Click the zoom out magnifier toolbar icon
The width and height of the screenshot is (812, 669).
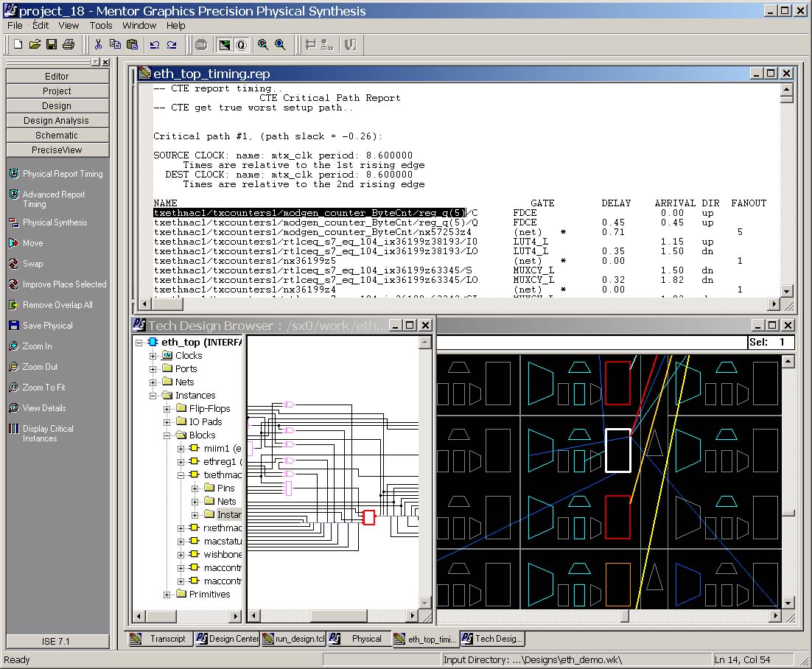280,44
